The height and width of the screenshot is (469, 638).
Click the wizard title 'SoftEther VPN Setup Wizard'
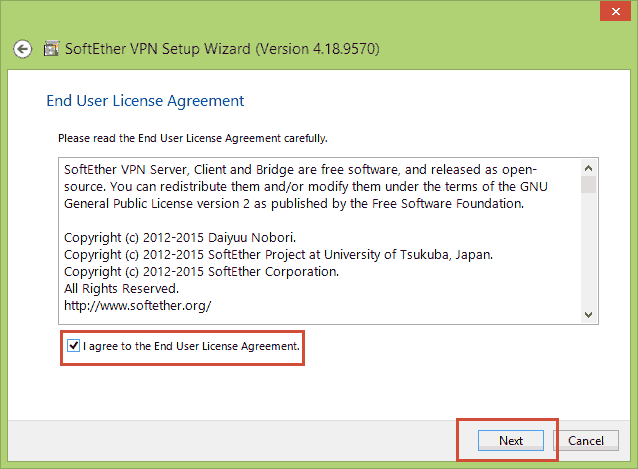(x=222, y=49)
